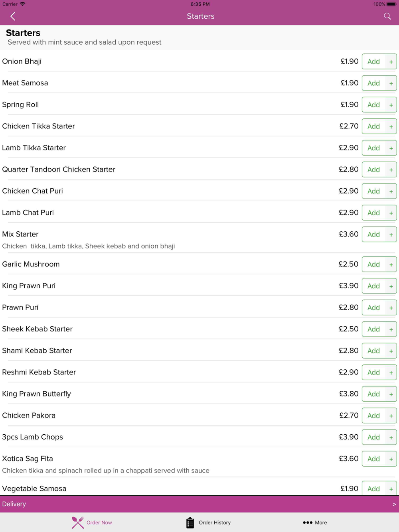Viewport: 399px width, 532px height.
Task: Tap the plus icon for King Prawn Puri
Action: 391,286
